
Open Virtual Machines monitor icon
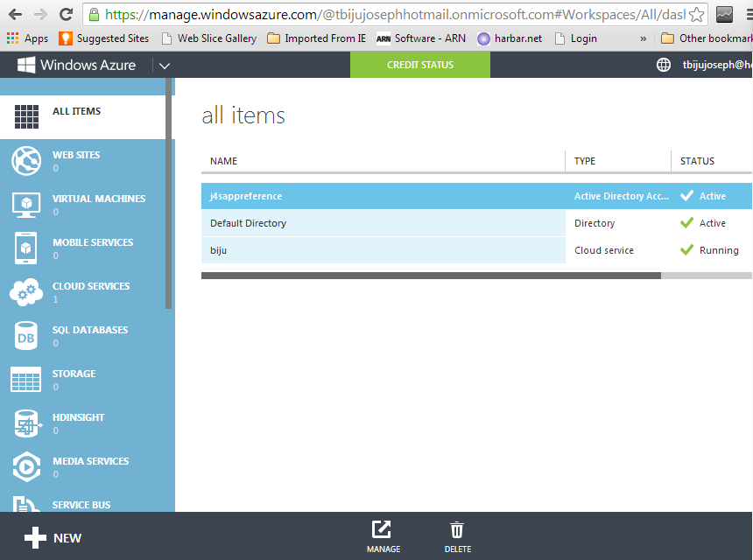pyautogui.click(x=26, y=205)
